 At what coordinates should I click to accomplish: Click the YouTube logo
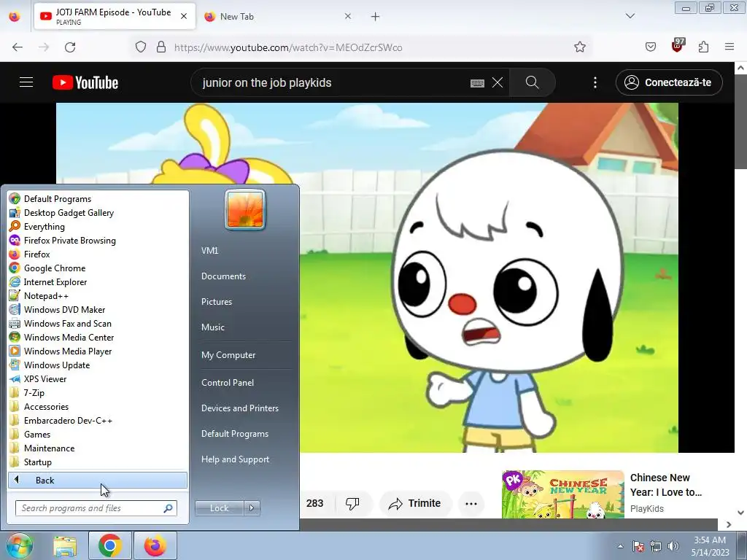click(x=85, y=82)
